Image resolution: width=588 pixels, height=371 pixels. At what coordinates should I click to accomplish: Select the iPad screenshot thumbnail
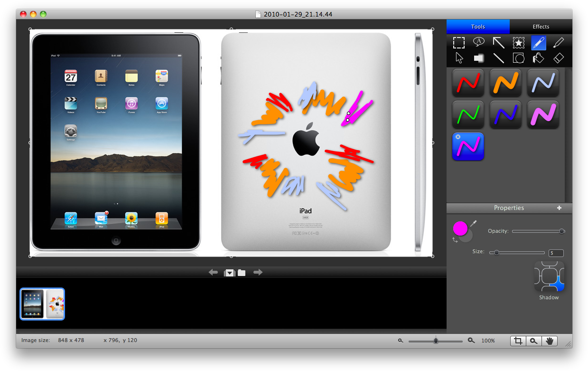coord(42,304)
